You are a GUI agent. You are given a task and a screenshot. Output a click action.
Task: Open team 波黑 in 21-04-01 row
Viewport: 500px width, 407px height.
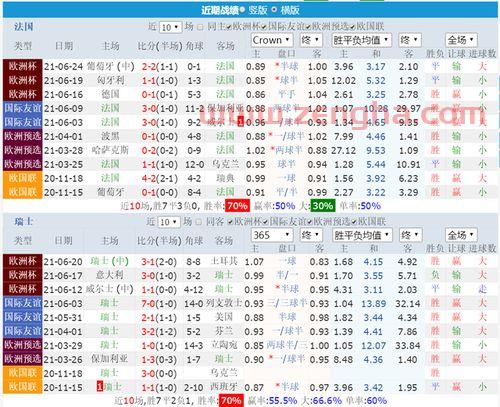click(x=110, y=136)
